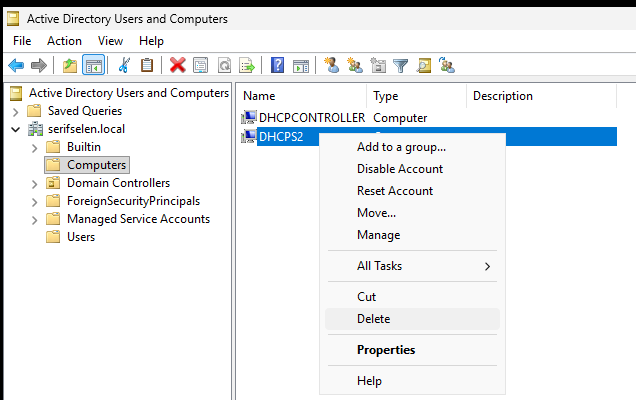
Task: Open the Action menu
Action: click(x=64, y=41)
